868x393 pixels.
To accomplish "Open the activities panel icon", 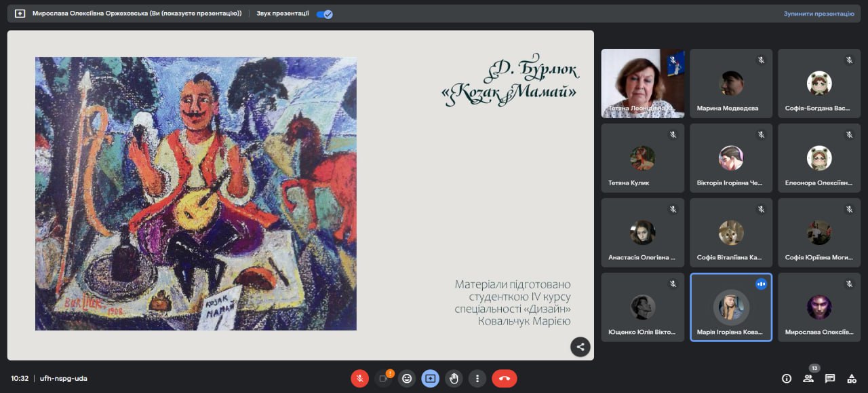I will 852,378.
